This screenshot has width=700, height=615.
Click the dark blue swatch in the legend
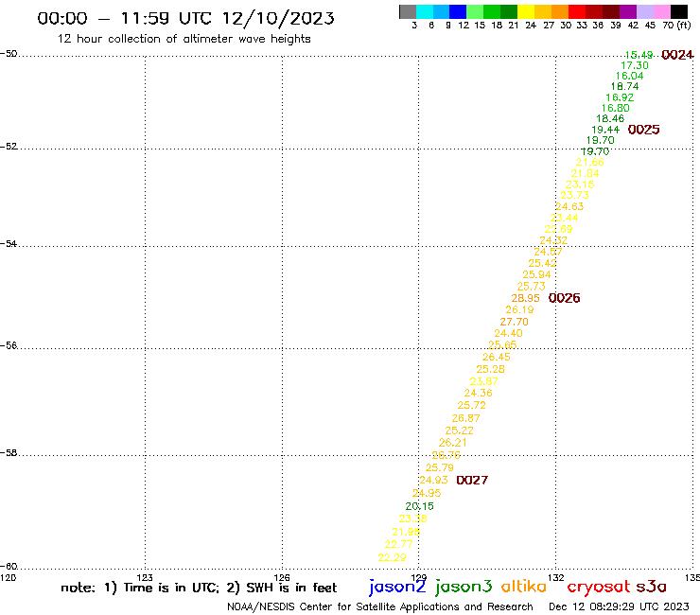pyautogui.click(x=458, y=11)
